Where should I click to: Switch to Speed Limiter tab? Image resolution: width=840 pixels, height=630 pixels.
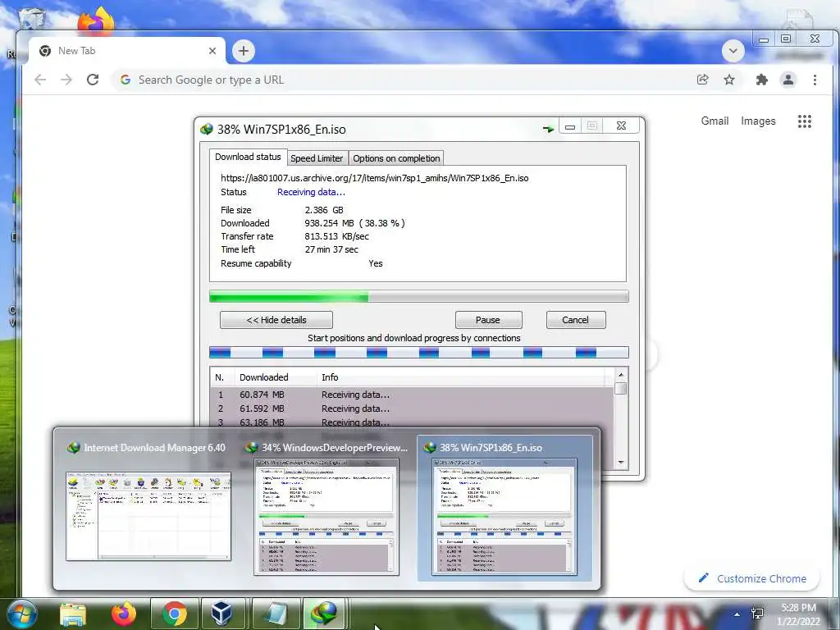click(x=317, y=158)
